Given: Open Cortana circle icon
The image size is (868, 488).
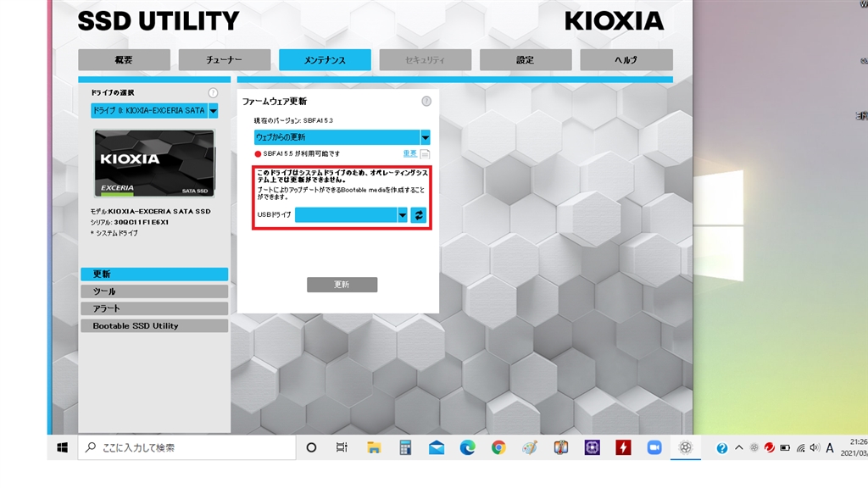Looking at the screenshot, I should (x=311, y=447).
